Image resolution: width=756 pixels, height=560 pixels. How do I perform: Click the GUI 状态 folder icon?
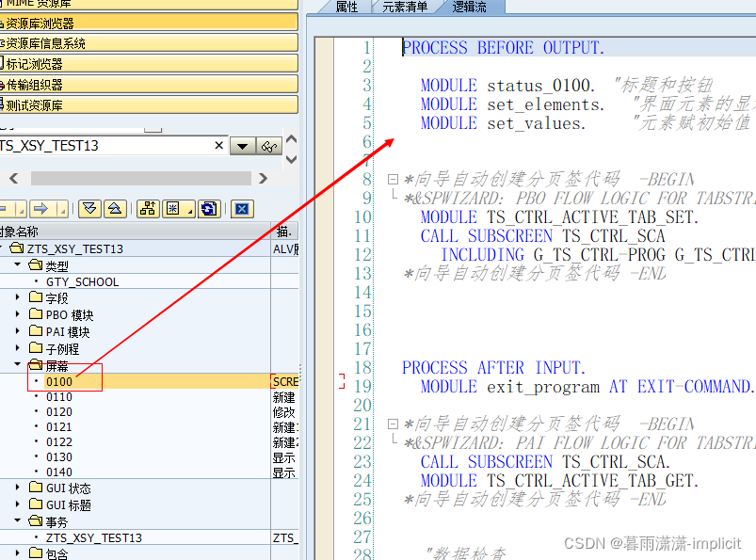(x=36, y=488)
